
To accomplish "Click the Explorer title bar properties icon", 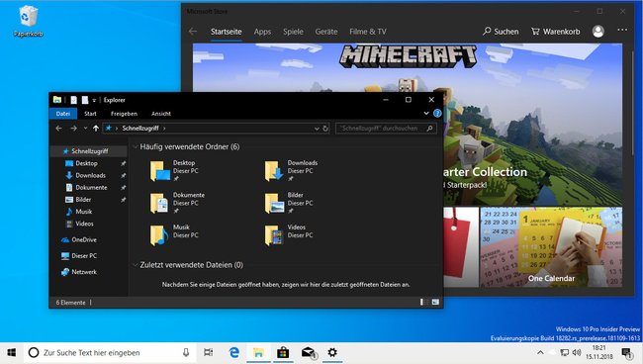I will [x=73, y=100].
